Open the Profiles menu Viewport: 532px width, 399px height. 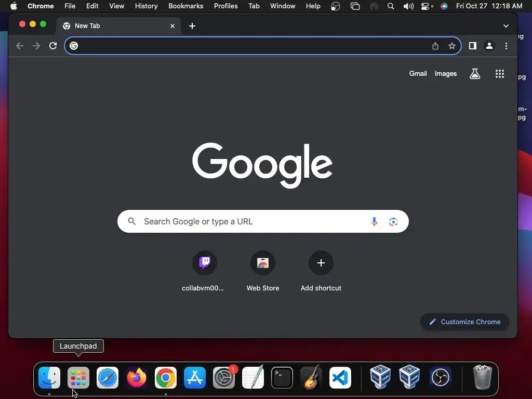pos(225,6)
